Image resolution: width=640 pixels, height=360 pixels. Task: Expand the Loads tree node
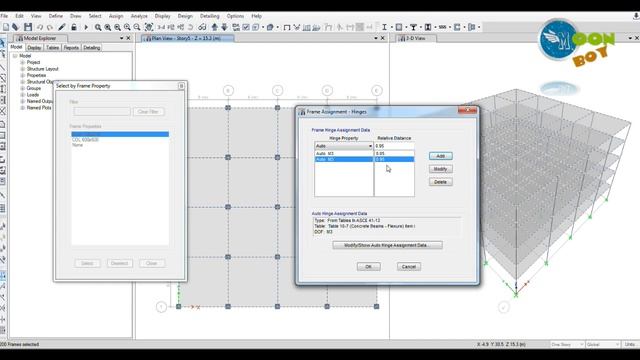tap(23, 95)
